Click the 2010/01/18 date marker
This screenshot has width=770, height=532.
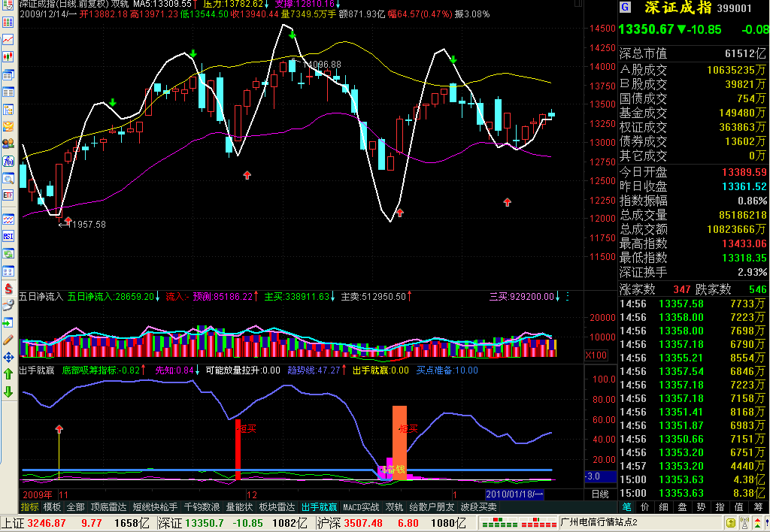pyautogui.click(x=514, y=494)
